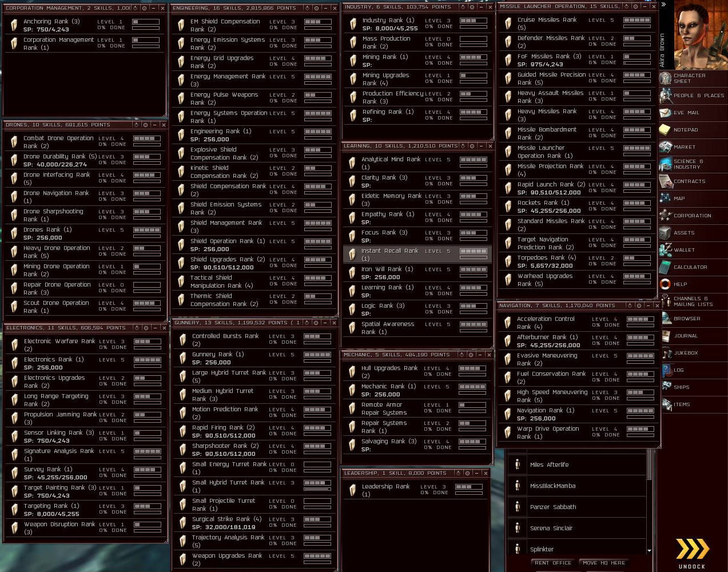The image size is (728, 572).
Task: Open the Mechanic window options menu icon
Action: pyautogui.click(x=462, y=355)
